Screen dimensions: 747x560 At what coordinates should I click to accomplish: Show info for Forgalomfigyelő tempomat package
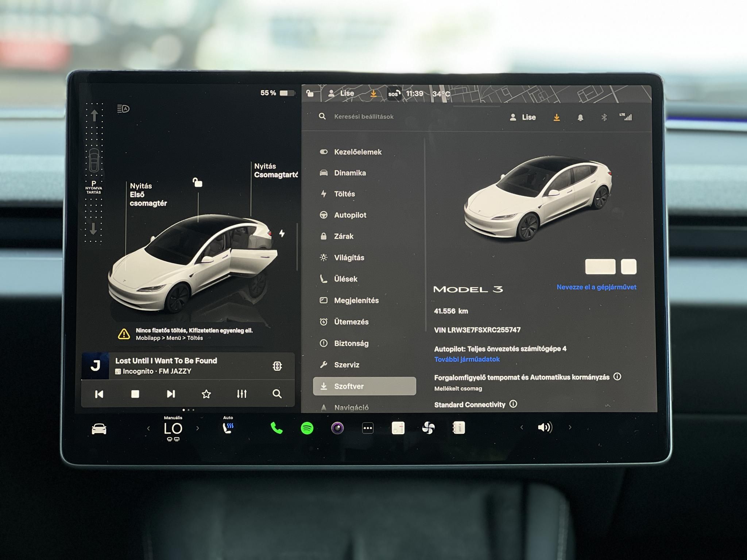pos(617,377)
